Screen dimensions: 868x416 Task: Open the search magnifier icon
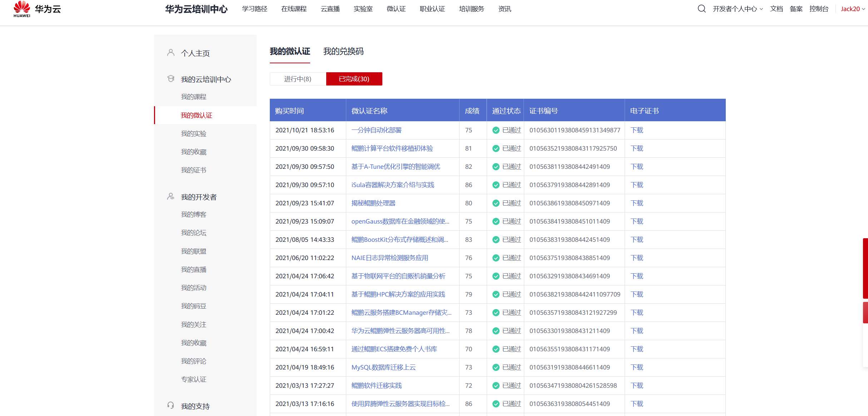pos(701,9)
